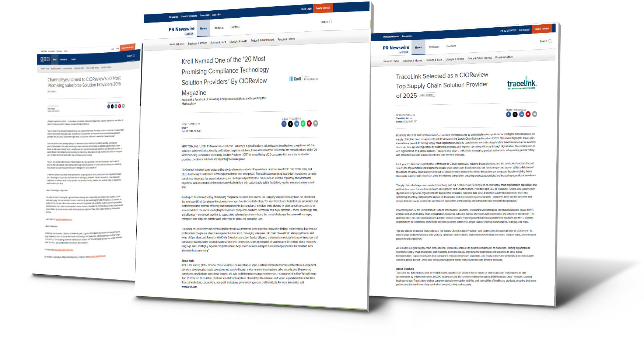
Task: Open Resources link on Kroll page
Action: pos(174,17)
